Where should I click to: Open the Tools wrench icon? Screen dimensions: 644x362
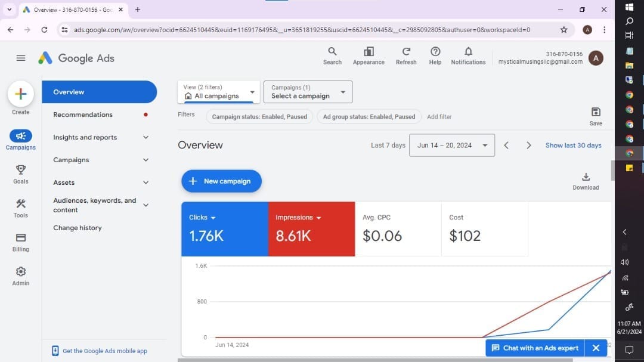click(x=20, y=208)
